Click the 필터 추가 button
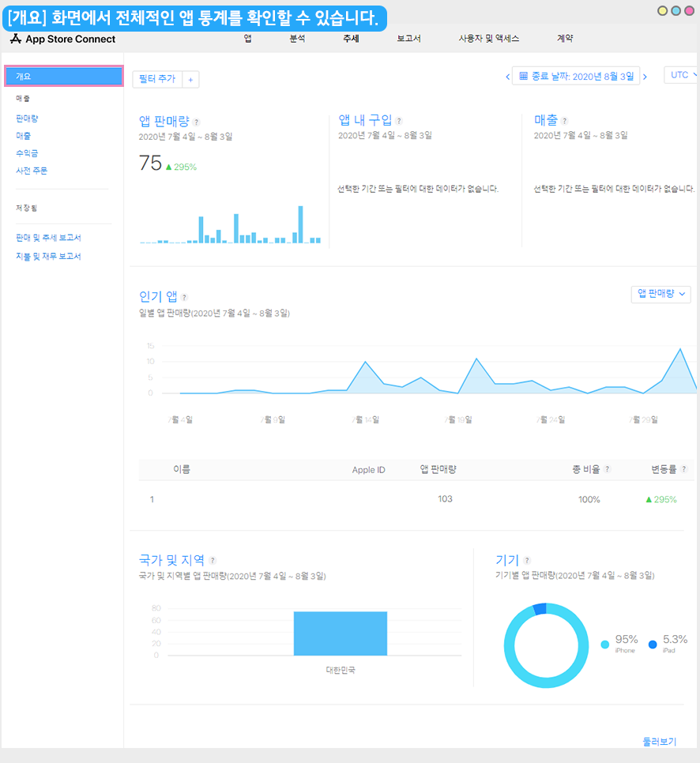Image resolution: width=700 pixels, height=763 pixels. 157,79
